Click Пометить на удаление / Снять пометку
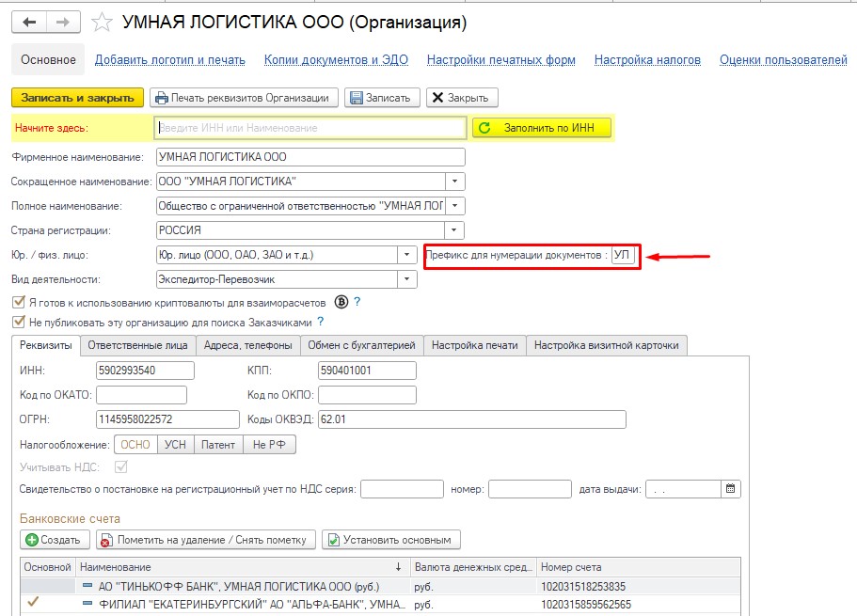 pyautogui.click(x=205, y=540)
